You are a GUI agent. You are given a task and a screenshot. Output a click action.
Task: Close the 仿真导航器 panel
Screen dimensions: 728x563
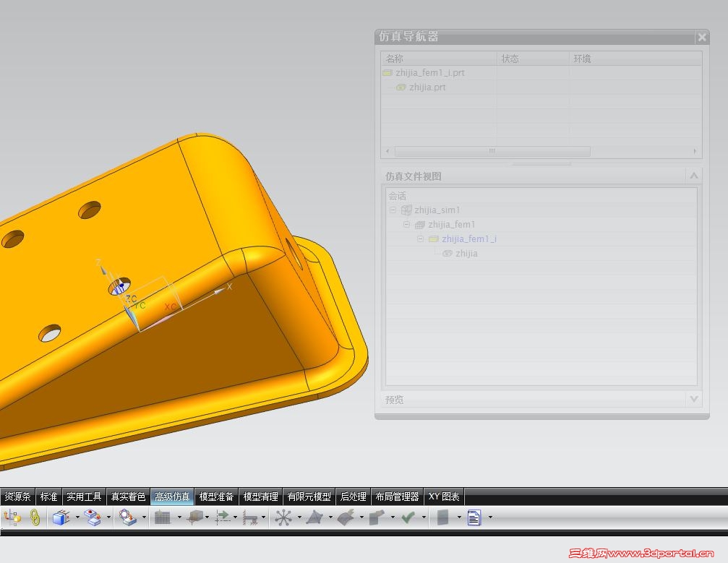[x=702, y=37]
